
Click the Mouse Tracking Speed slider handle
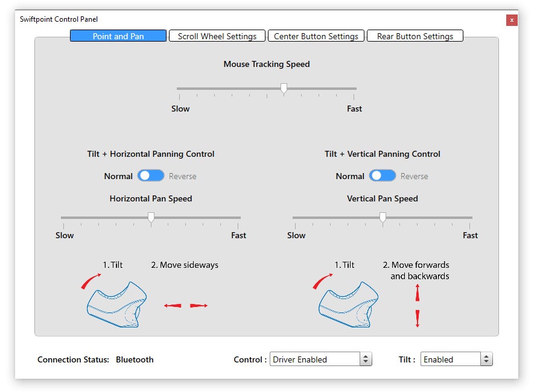[284, 89]
